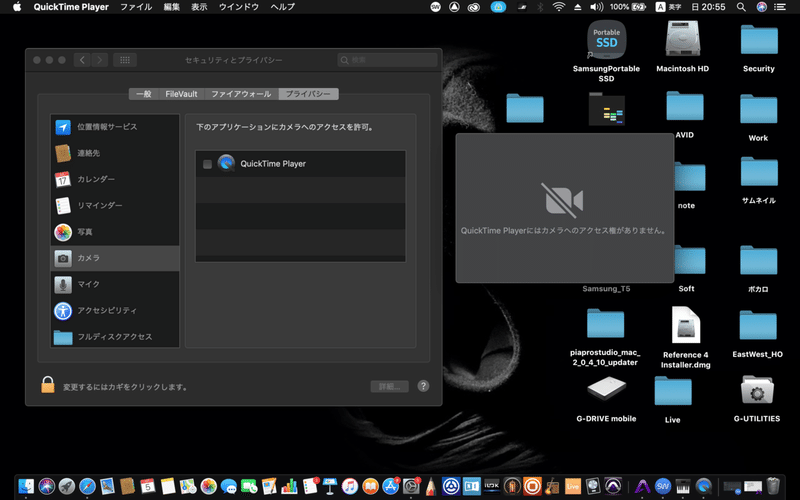Open Messages from the Dock

pos(229,486)
